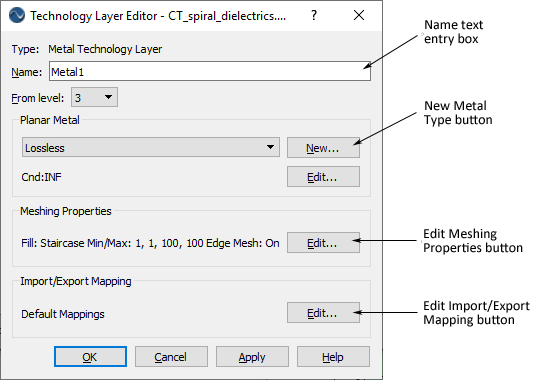Click the Name text field containing Metal1
Image resolution: width=533 pixels, height=382 pixels.
tap(210, 71)
